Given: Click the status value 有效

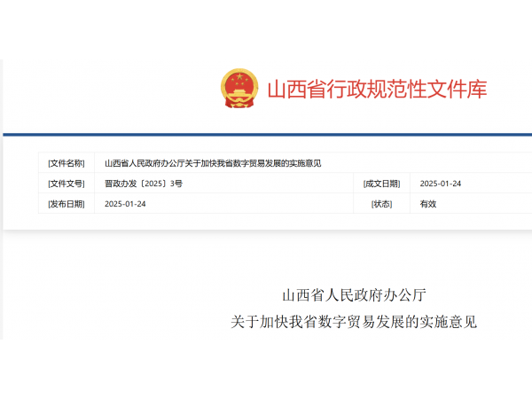Looking at the screenshot, I should tap(428, 203).
